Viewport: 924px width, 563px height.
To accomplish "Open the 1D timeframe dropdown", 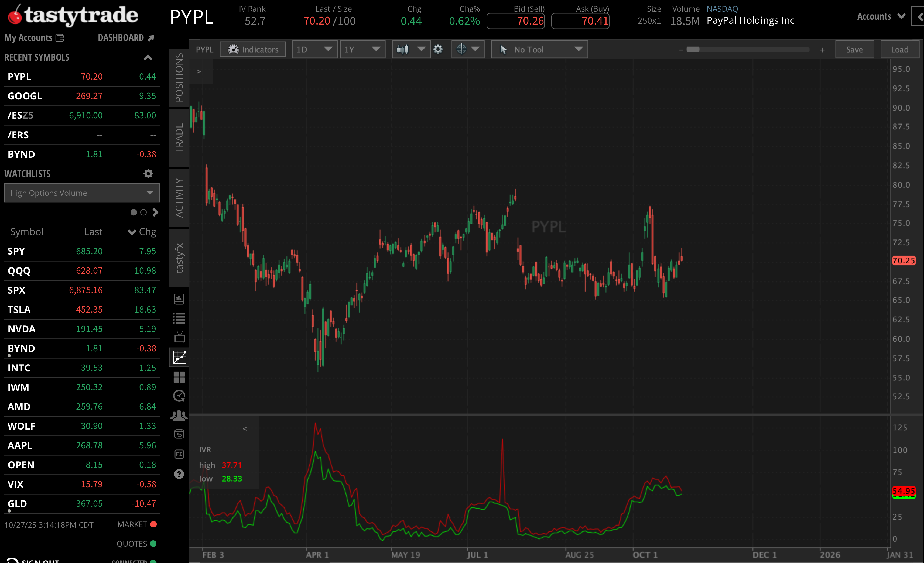I will point(315,49).
